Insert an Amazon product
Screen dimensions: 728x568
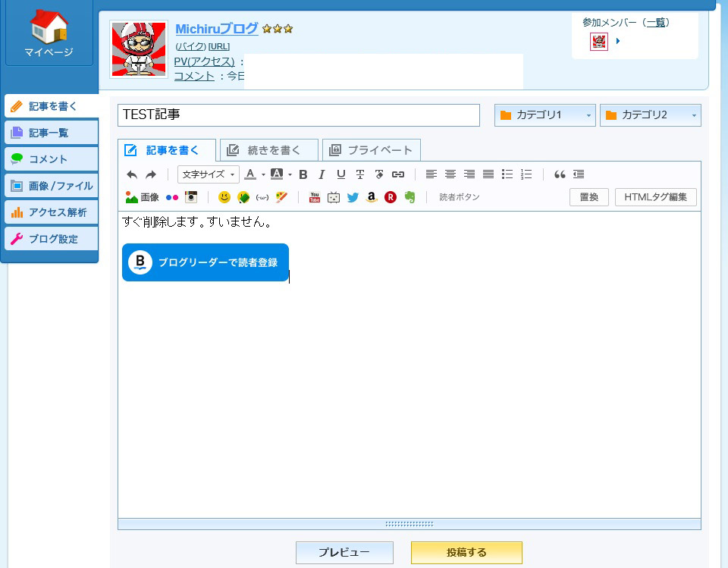[x=372, y=197]
